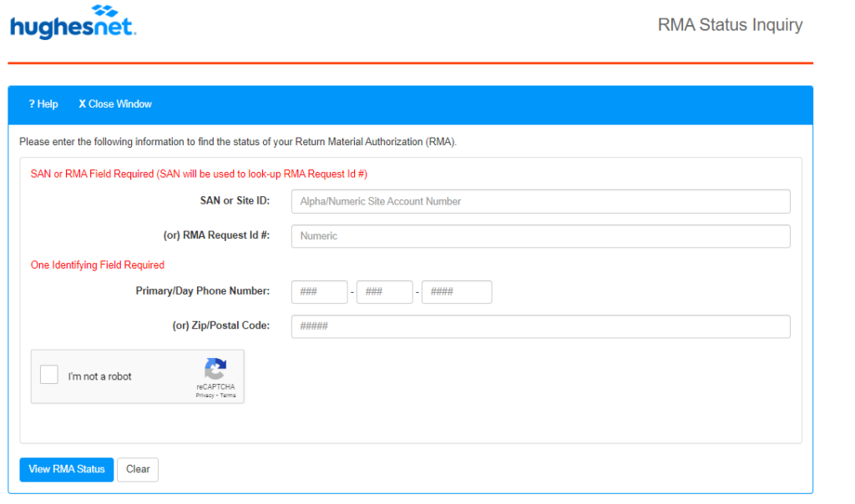Click the RMA Request Id number field
Screen dimensions: 855x504
[540, 236]
